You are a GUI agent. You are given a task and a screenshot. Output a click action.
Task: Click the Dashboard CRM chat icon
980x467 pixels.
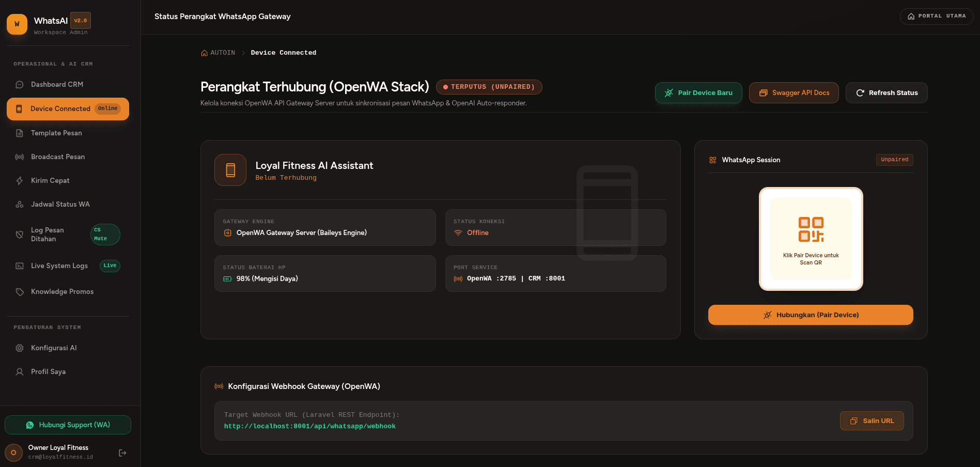[x=20, y=85]
